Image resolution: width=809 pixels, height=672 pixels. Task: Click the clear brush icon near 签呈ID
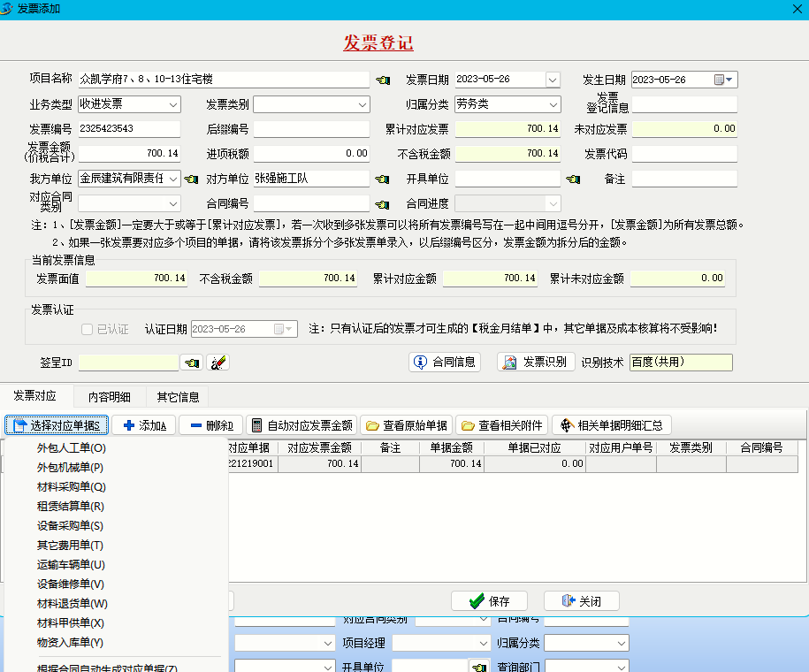click(x=218, y=363)
